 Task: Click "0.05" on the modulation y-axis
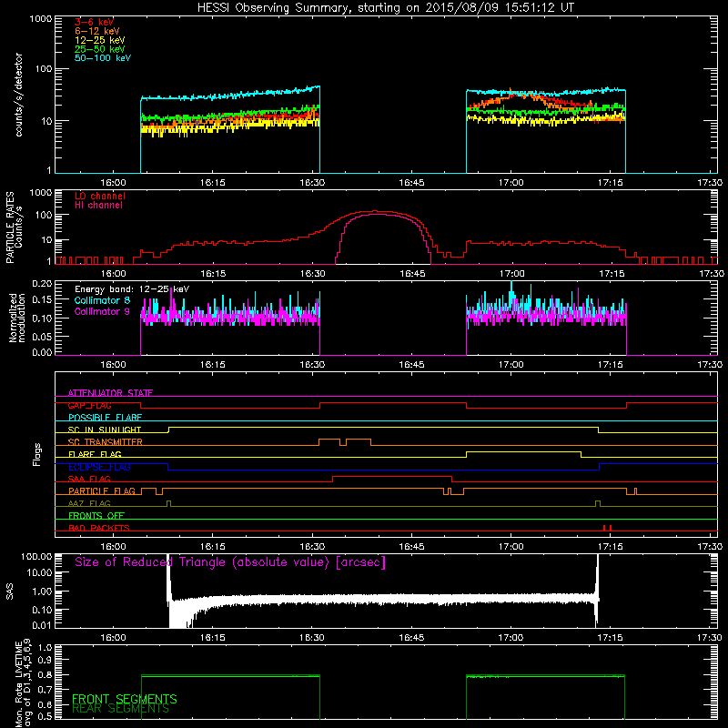click(x=42, y=337)
